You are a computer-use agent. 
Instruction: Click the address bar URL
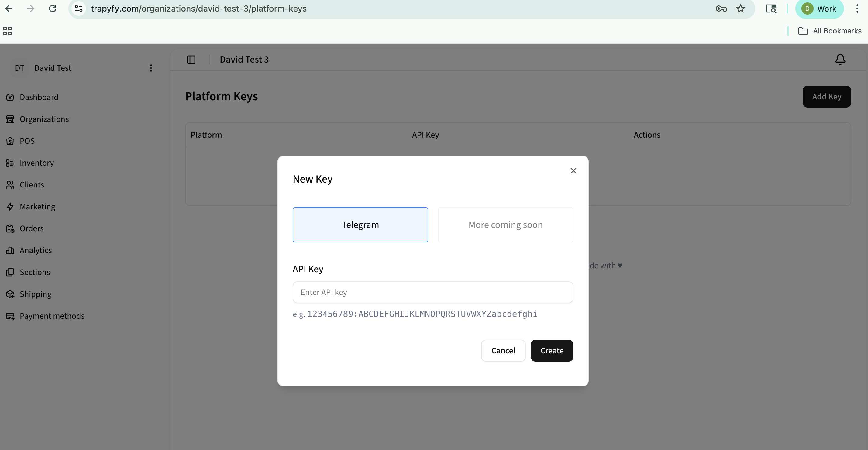pos(199,9)
